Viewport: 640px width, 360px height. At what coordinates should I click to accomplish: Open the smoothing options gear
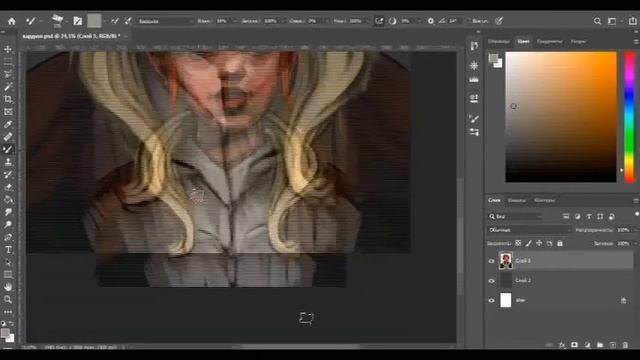[x=431, y=21]
